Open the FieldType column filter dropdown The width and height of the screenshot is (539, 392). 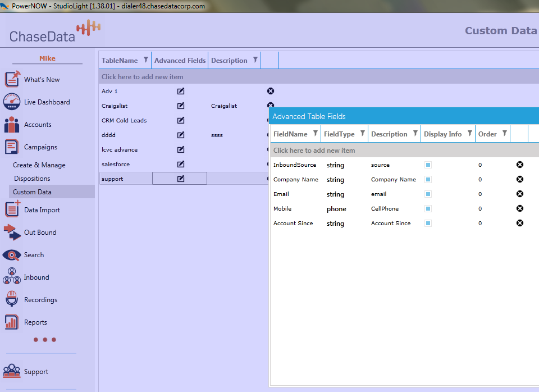click(x=363, y=134)
